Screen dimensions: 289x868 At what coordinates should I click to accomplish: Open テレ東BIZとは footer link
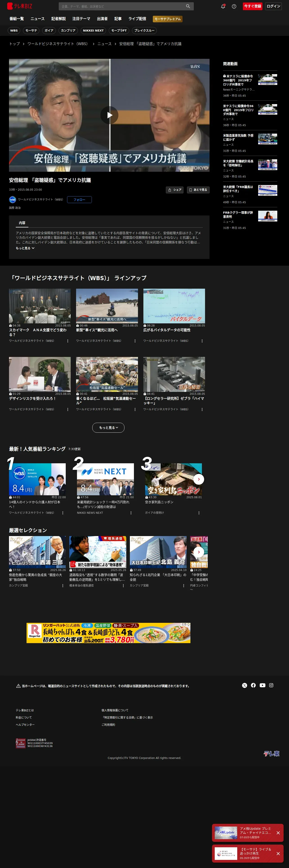pos(25,710)
